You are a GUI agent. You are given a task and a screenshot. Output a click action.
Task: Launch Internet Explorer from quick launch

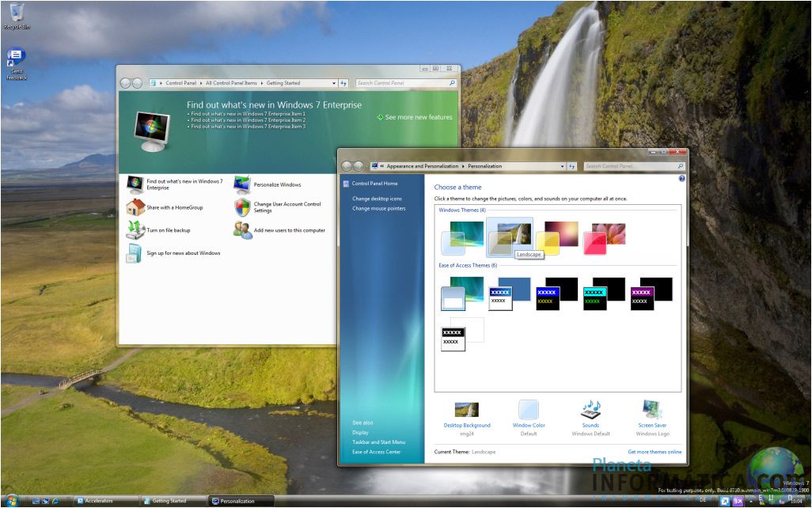[55, 501]
